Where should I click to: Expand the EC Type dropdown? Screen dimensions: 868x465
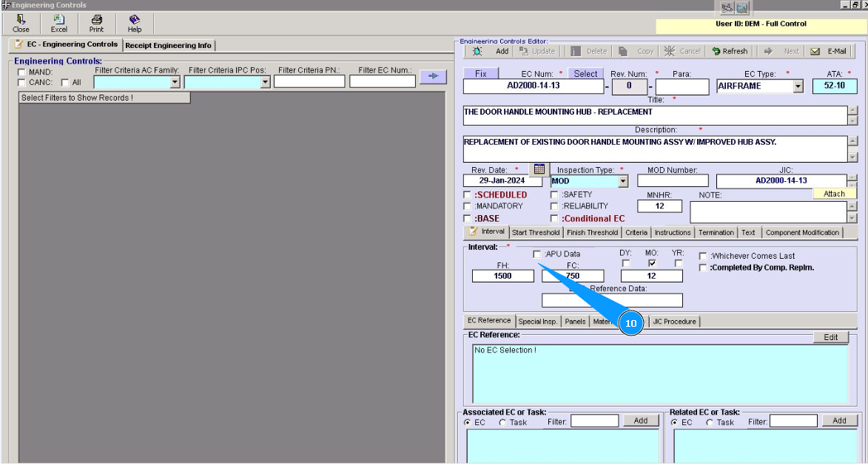point(798,86)
